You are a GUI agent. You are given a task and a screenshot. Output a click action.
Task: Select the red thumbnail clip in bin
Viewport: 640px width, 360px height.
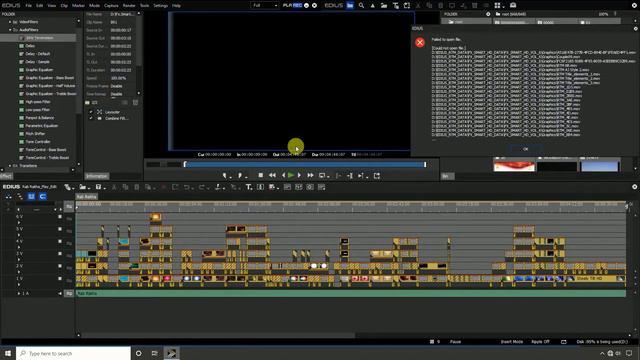pyautogui.click(x=514, y=166)
